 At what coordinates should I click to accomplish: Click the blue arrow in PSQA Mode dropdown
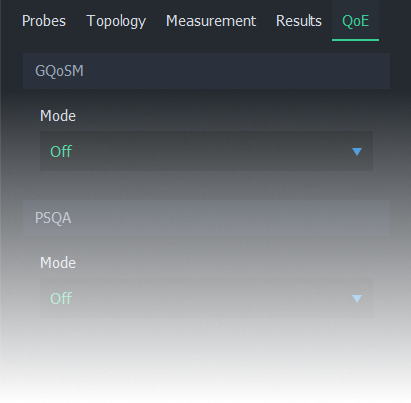pos(357,298)
